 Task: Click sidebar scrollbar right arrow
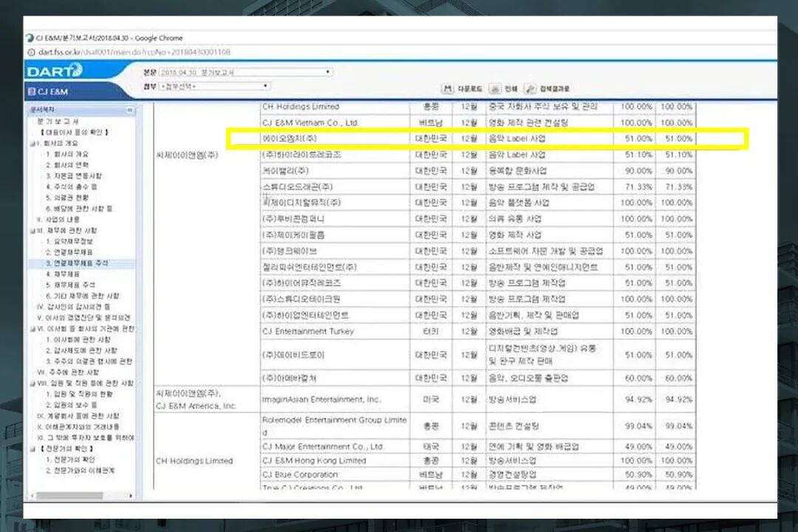(x=131, y=495)
